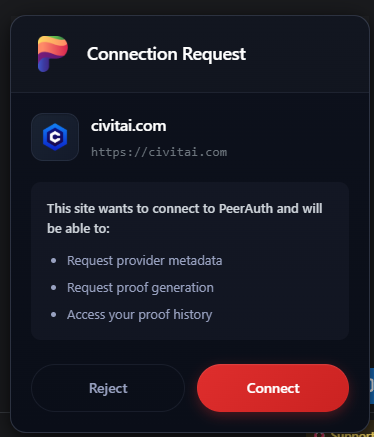Click the PeerAuth rainbow P logo

(x=53, y=54)
